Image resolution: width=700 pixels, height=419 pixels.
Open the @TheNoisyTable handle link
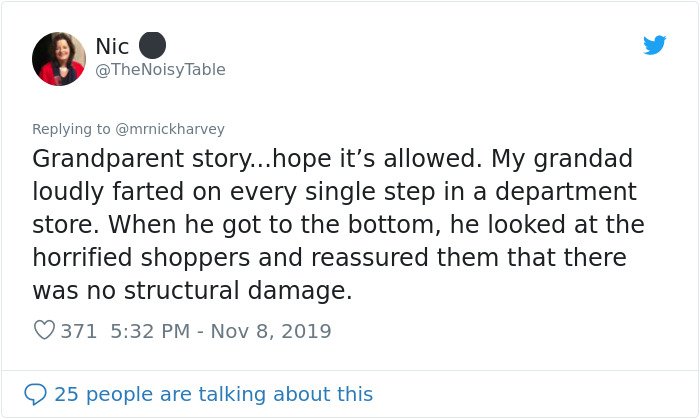(160, 70)
